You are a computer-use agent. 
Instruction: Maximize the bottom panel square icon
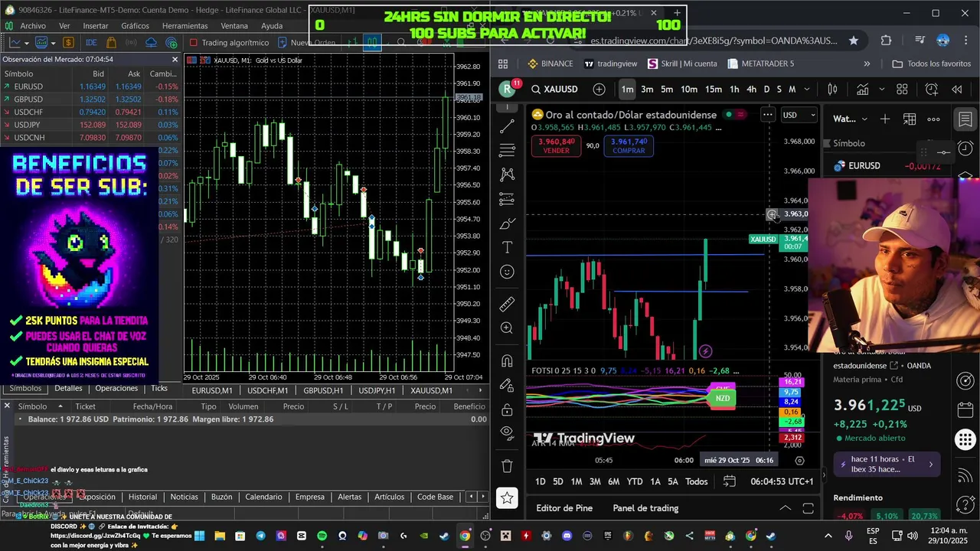(808, 508)
